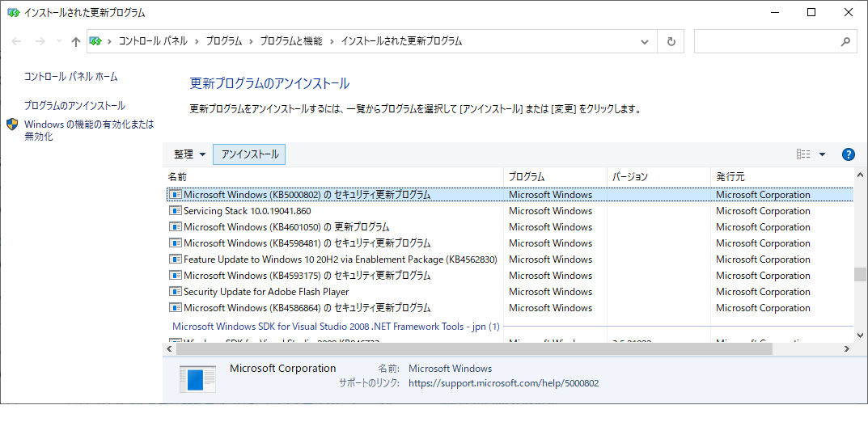
Task: Click the Back navigation arrow
Action: click(x=16, y=41)
